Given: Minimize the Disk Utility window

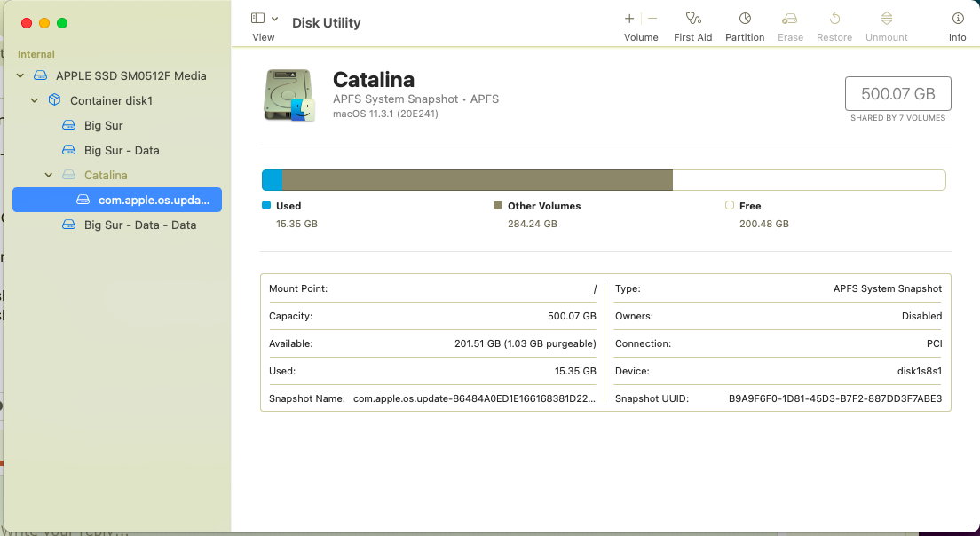Looking at the screenshot, I should click(x=44, y=23).
